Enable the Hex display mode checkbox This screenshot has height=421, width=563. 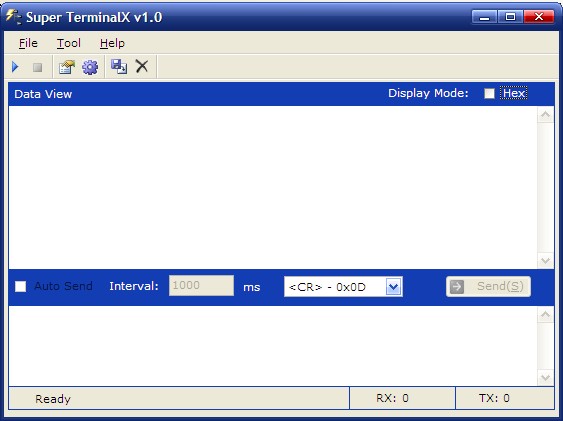(x=489, y=94)
